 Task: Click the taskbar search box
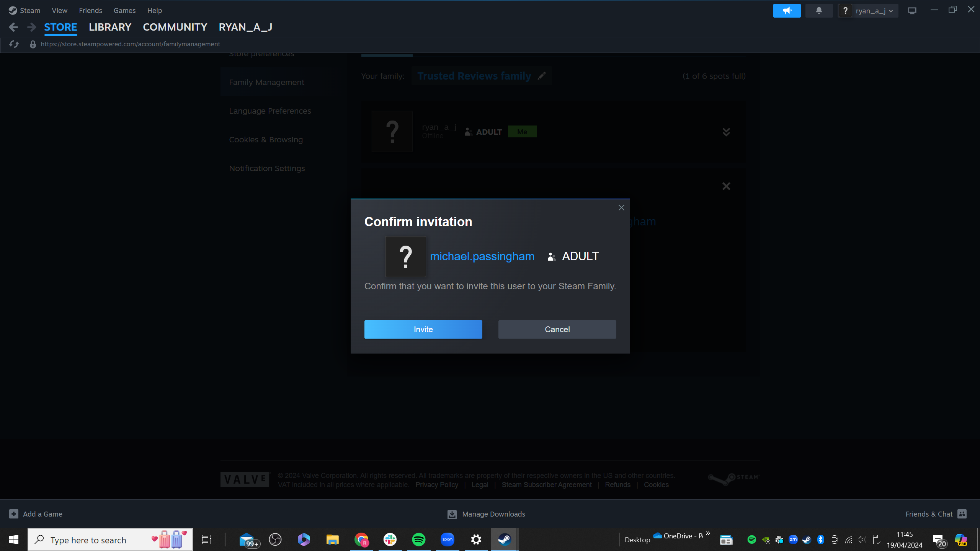(x=110, y=540)
